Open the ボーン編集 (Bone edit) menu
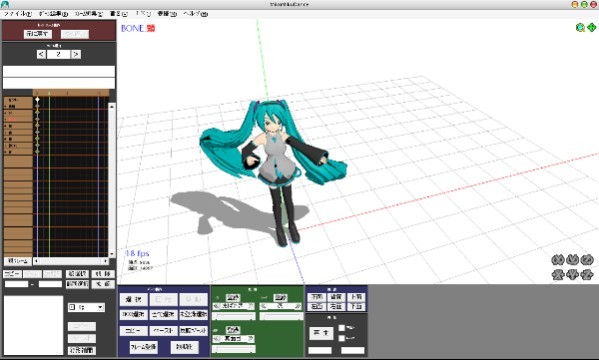This screenshot has height=360, width=599. click(x=53, y=14)
